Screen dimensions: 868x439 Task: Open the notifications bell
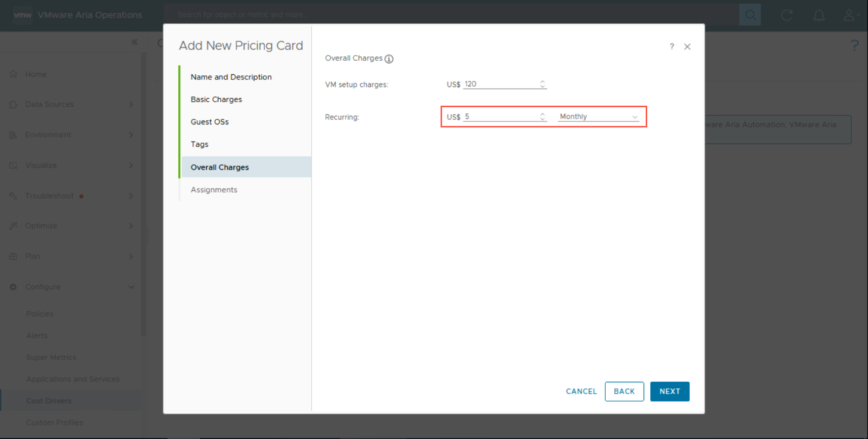coord(819,15)
